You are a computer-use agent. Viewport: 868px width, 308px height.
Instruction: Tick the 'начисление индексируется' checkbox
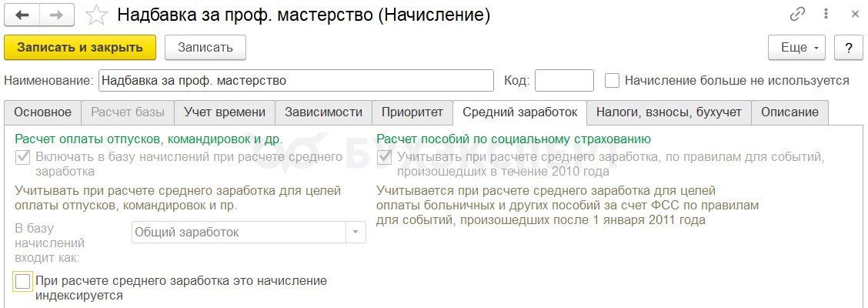(22, 281)
